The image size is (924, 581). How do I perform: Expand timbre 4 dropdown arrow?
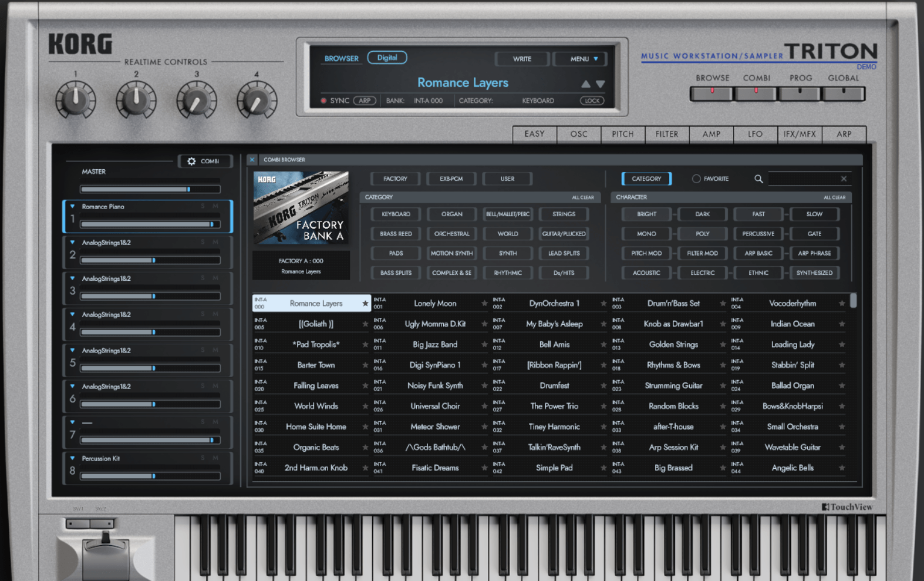pos(72,314)
